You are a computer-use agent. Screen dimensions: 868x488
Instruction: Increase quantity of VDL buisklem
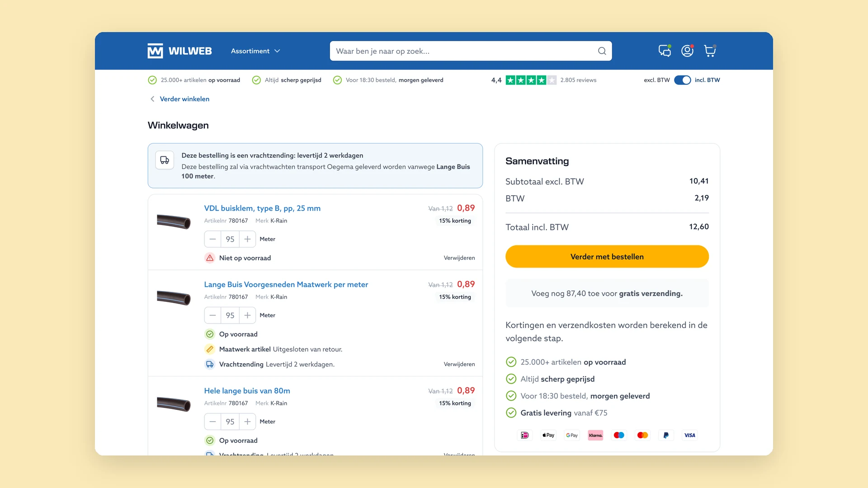click(247, 239)
